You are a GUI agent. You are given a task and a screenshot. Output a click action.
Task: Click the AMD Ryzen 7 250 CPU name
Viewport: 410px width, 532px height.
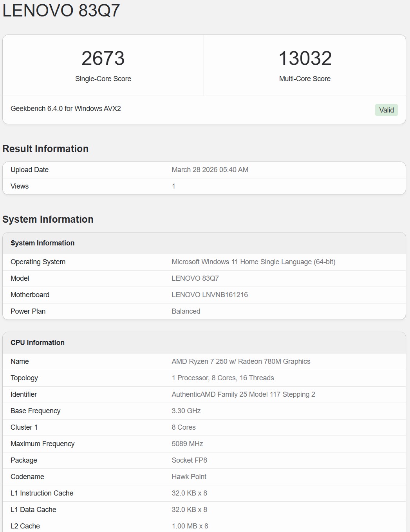pos(241,361)
